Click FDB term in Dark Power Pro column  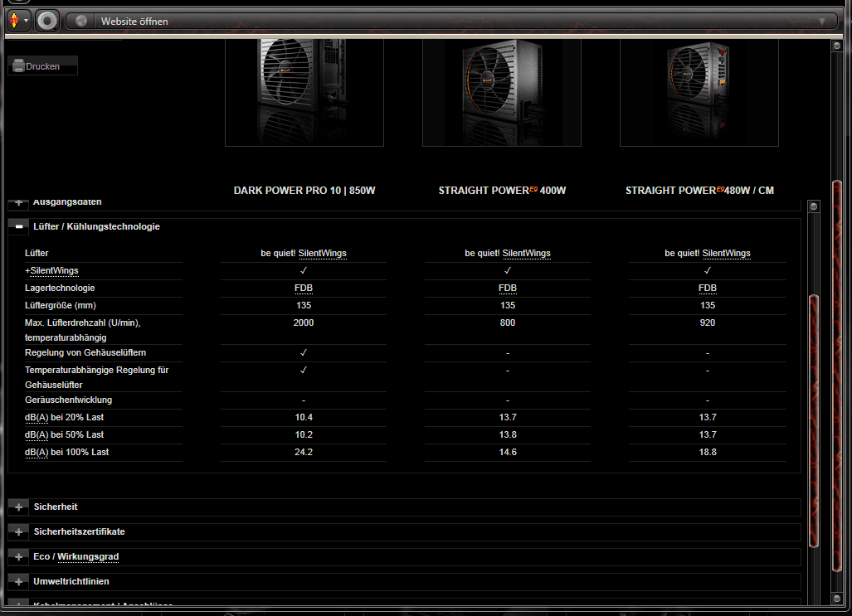[x=304, y=288]
